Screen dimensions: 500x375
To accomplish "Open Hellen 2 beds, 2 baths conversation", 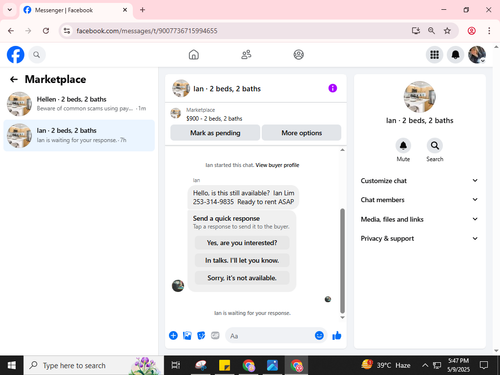I will pos(79,104).
